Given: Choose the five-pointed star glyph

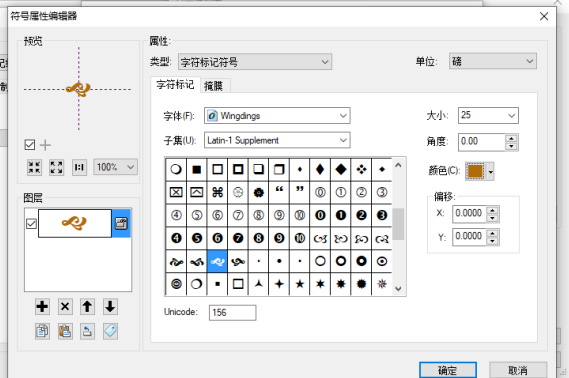Looking at the screenshot, I should [x=300, y=284].
